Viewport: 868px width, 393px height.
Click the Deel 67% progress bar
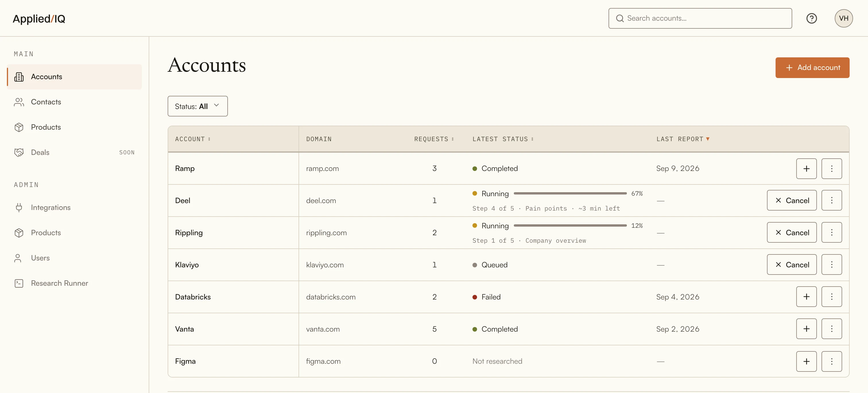[570, 193]
